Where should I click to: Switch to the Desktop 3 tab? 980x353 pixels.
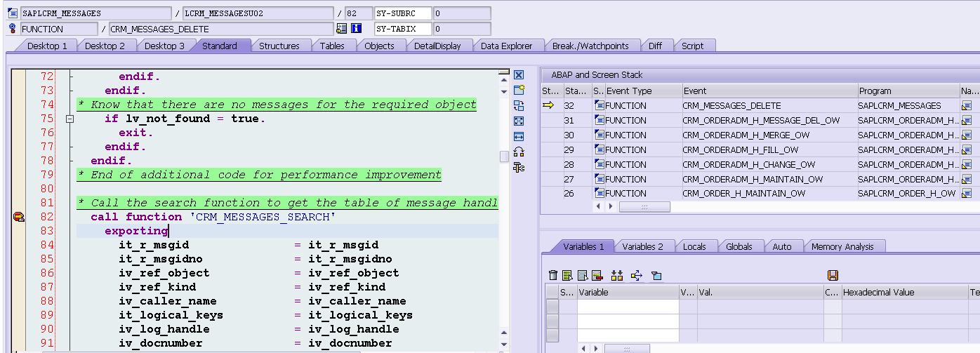coord(164,46)
